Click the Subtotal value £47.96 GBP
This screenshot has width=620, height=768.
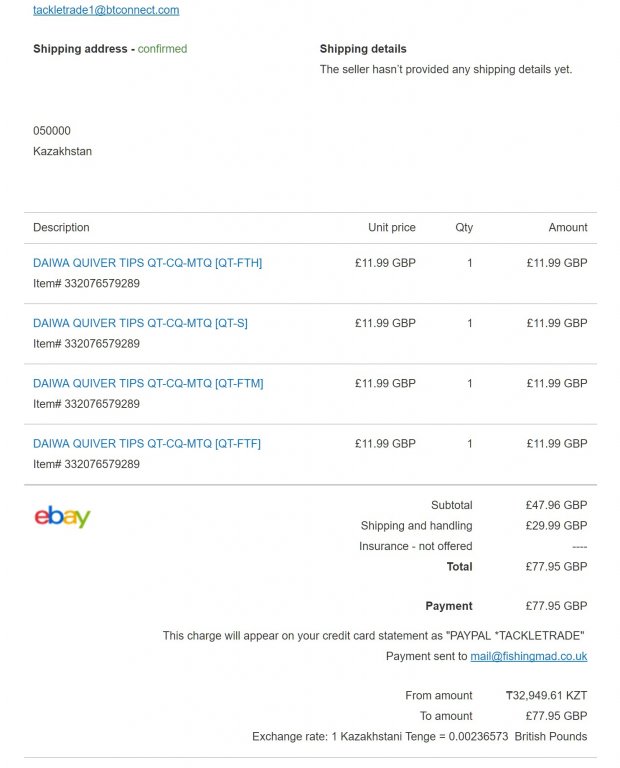[556, 506]
